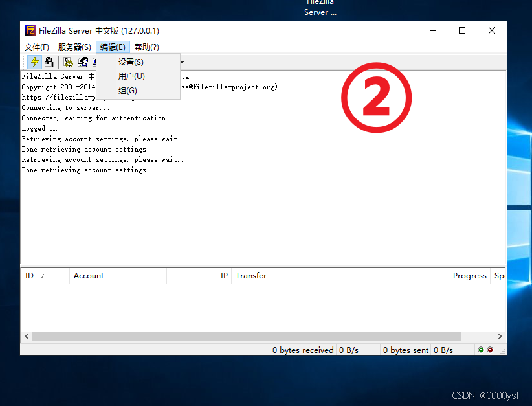Click the FileZilla title bar icon
Image resolution: width=532 pixels, height=406 pixels.
pyautogui.click(x=30, y=30)
